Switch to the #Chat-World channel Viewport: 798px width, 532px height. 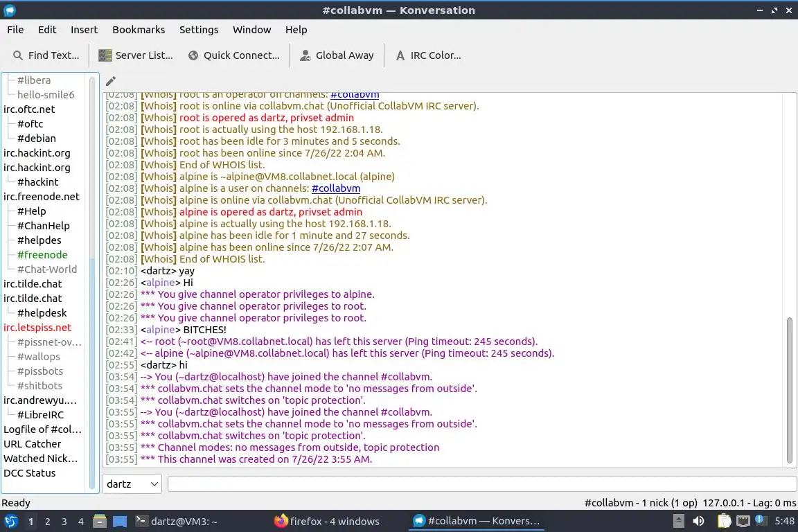click(47, 269)
